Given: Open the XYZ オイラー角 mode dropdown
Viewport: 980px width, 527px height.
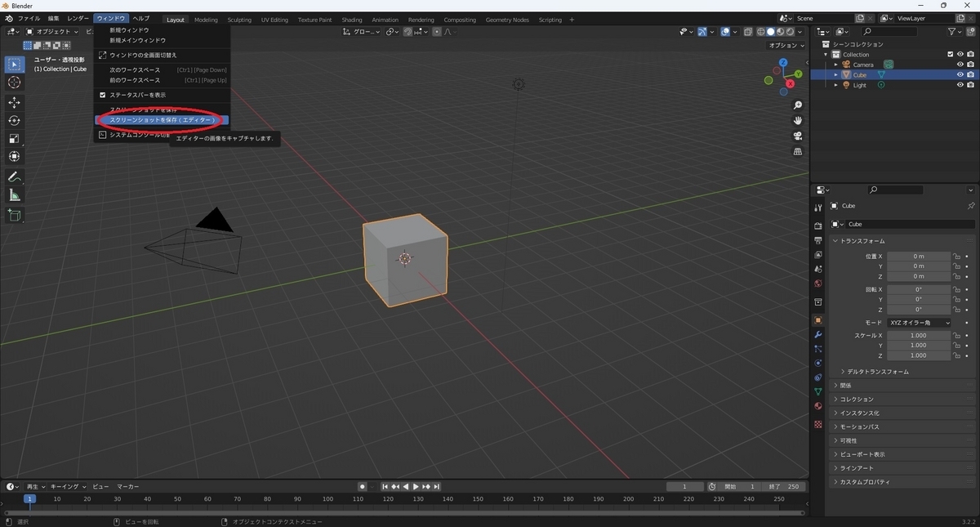Looking at the screenshot, I should point(919,323).
